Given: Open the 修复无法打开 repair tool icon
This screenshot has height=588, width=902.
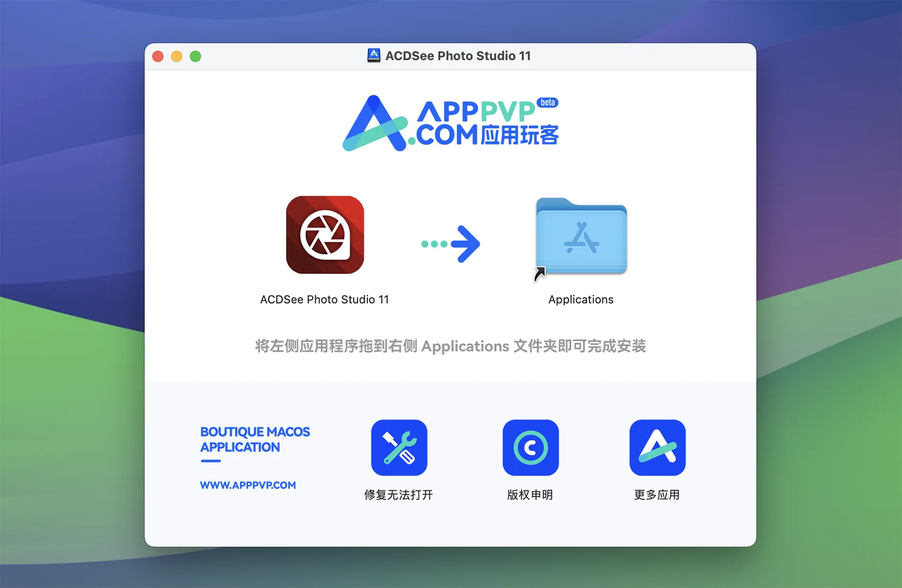Looking at the screenshot, I should click(399, 447).
